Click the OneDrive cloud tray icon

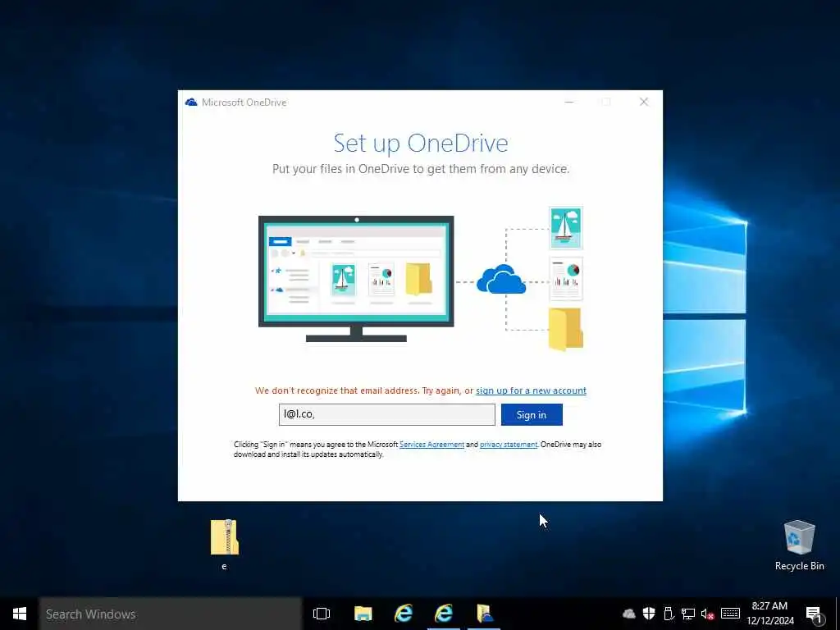629,614
